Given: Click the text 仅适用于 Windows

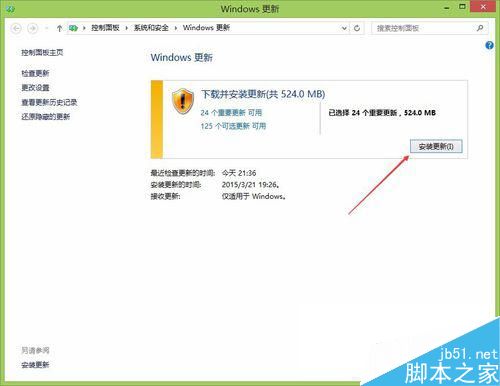Looking at the screenshot, I should click(x=253, y=196).
